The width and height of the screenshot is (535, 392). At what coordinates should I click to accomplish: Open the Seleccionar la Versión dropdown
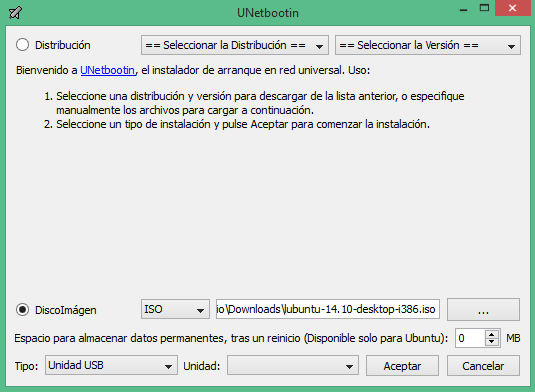428,45
